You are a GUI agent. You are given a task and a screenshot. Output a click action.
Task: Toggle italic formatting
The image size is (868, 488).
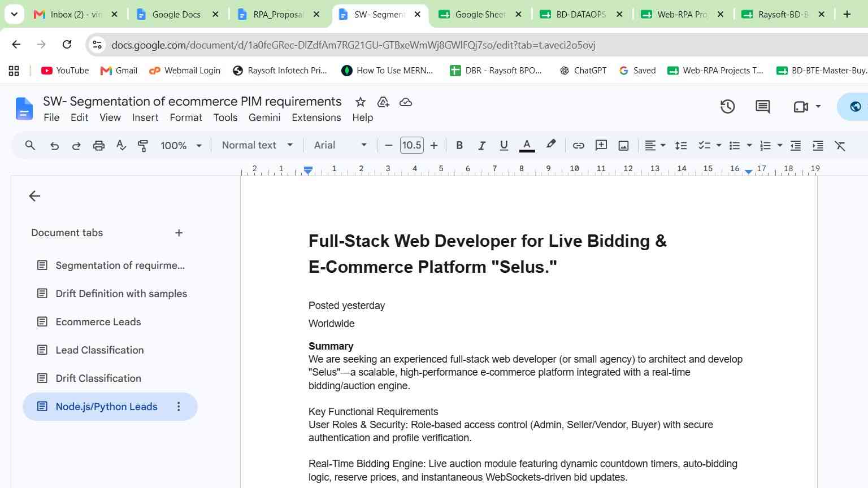click(x=481, y=146)
